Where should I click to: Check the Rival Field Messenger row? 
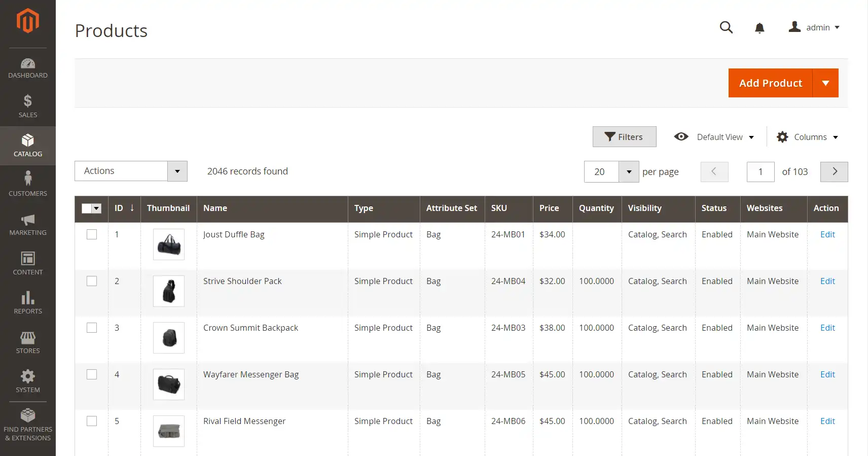pyautogui.click(x=92, y=421)
